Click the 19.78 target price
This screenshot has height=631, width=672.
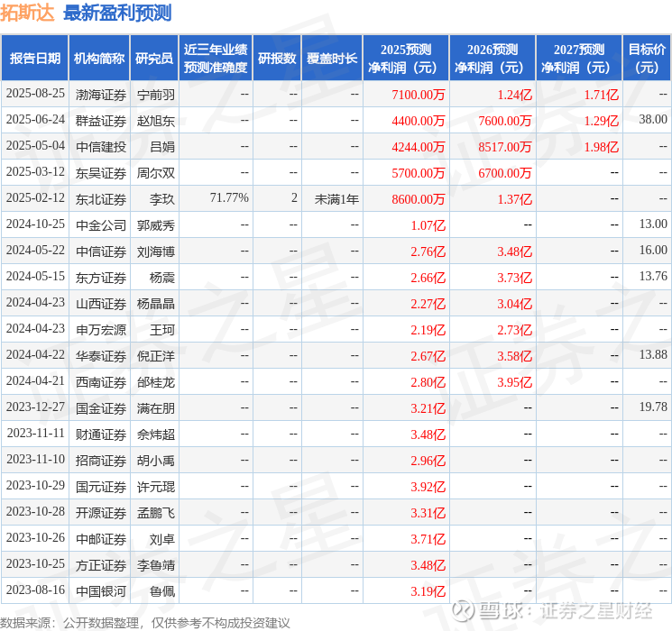click(x=653, y=407)
